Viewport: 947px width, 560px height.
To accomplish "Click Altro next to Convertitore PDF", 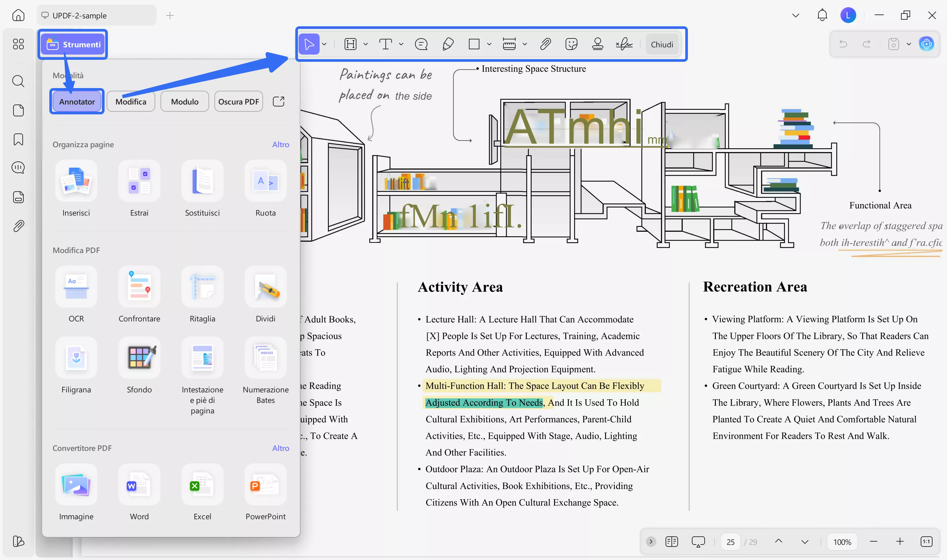I will click(280, 448).
